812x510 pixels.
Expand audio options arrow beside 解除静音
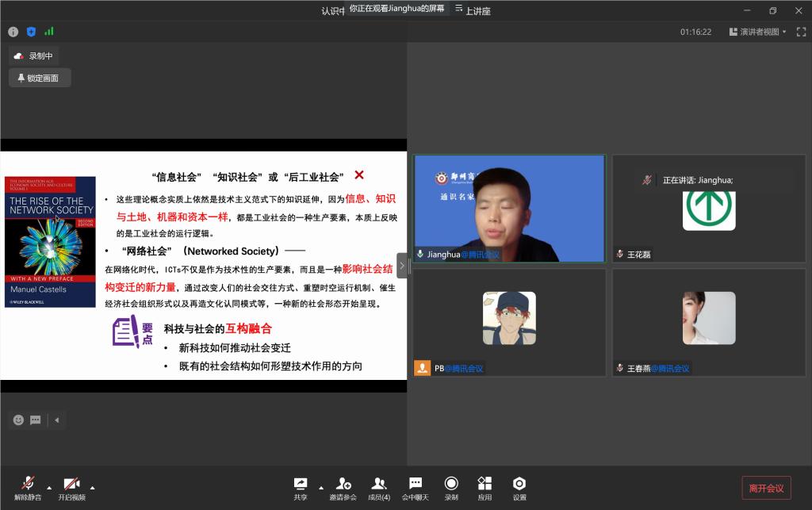(x=49, y=487)
